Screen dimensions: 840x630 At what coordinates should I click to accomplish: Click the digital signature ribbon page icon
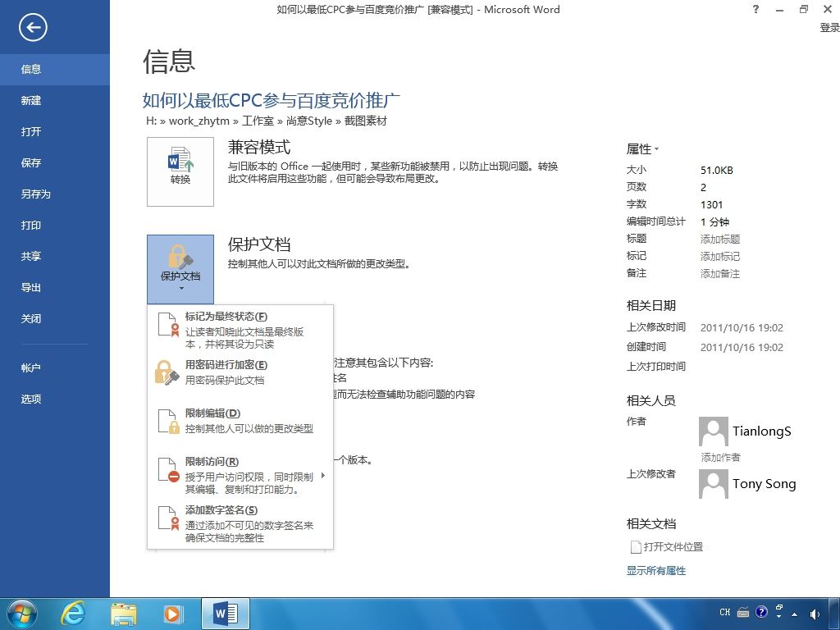tap(167, 518)
